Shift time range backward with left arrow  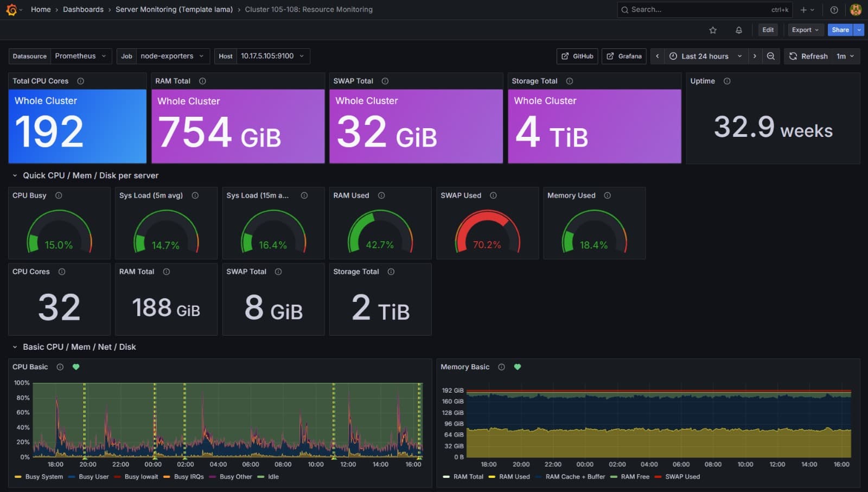pos(657,56)
